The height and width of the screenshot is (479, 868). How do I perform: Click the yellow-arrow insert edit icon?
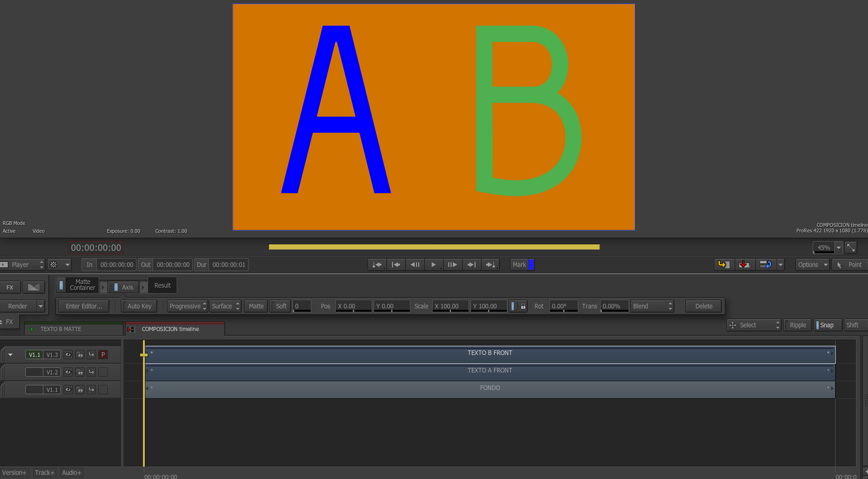point(724,265)
